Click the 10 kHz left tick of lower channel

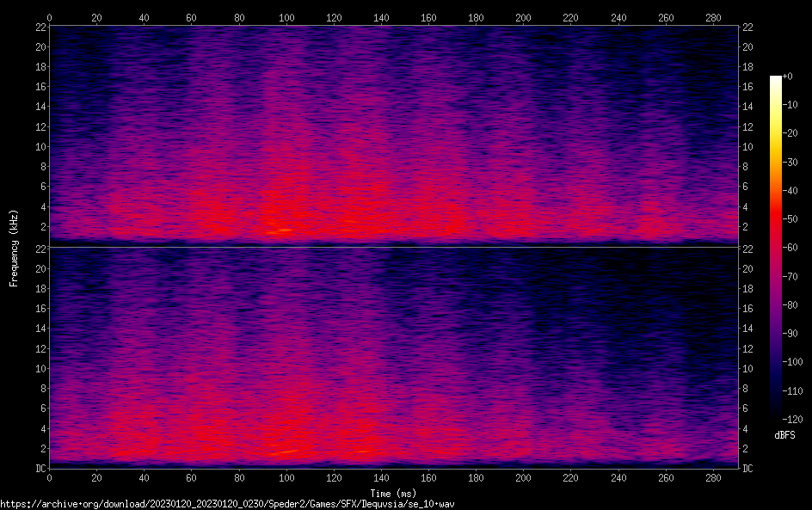click(x=39, y=369)
